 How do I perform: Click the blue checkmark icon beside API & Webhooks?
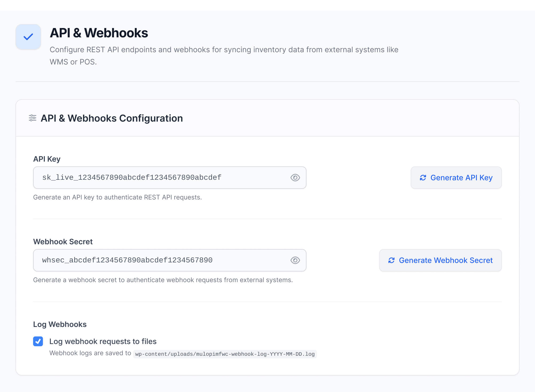[28, 37]
